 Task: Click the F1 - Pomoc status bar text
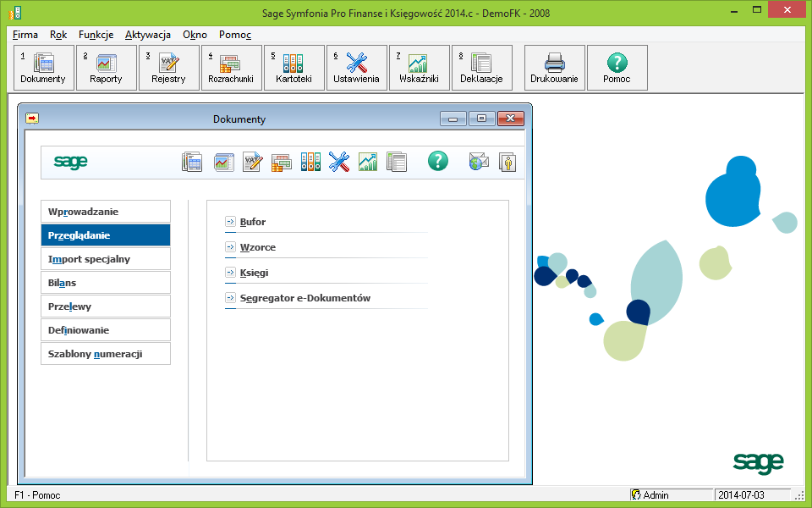[37, 495]
